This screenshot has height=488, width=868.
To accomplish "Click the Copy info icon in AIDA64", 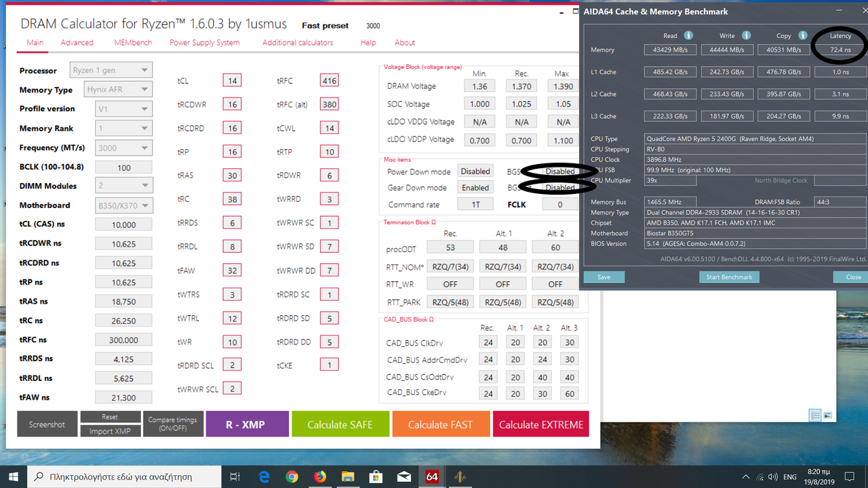I will pyautogui.click(x=803, y=35).
